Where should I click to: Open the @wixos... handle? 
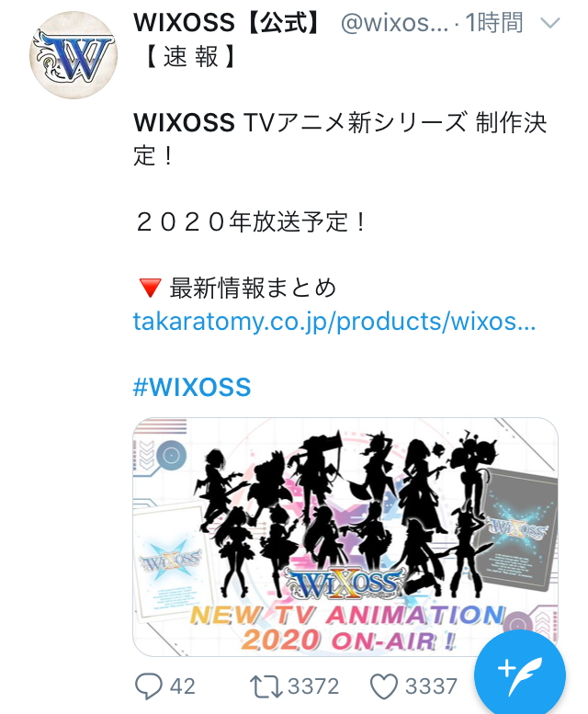(394, 23)
